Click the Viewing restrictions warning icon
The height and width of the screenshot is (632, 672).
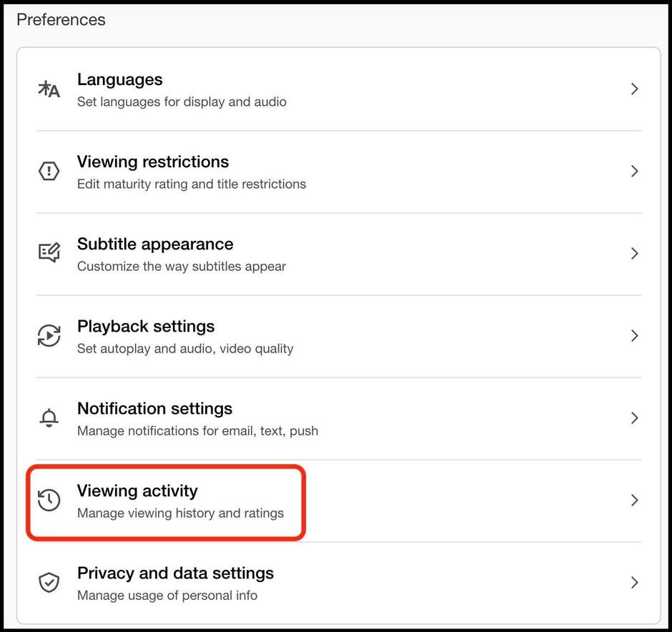49,172
